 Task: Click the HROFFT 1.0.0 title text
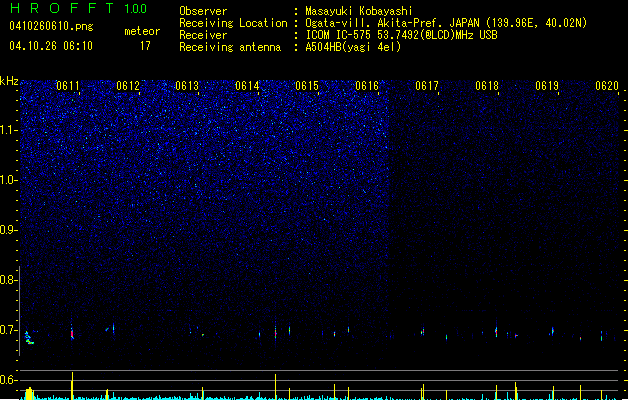[x=79, y=8]
